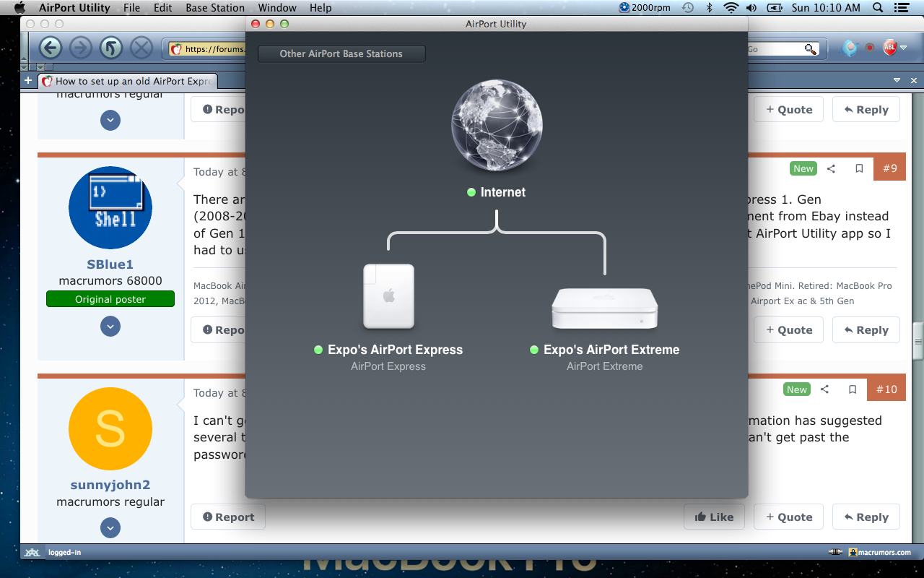
Task: Open Notification Center list icon
Action: [900, 8]
